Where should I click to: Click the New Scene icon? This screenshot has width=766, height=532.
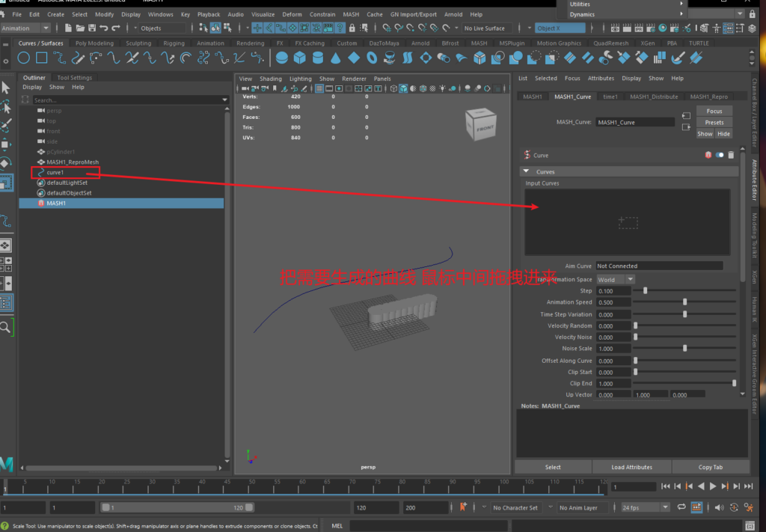tap(68, 28)
